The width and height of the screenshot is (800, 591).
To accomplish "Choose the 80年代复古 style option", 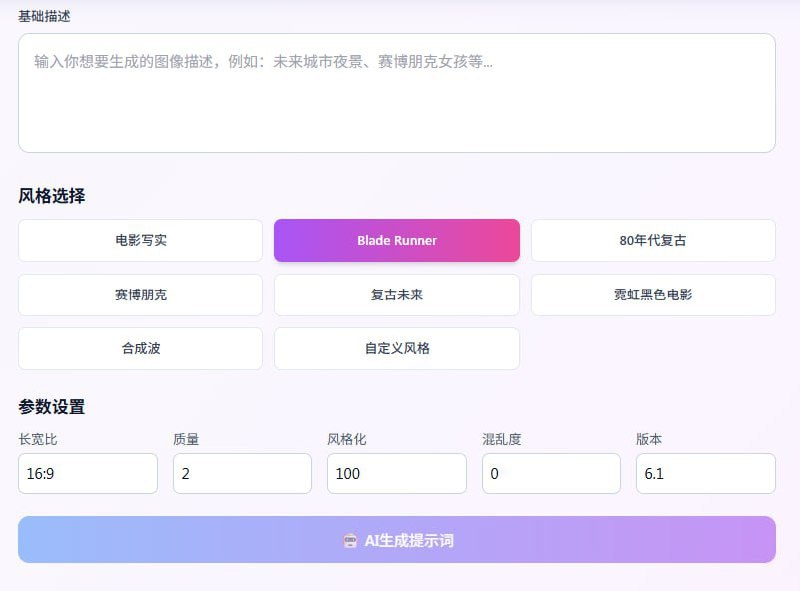I will [x=652, y=240].
